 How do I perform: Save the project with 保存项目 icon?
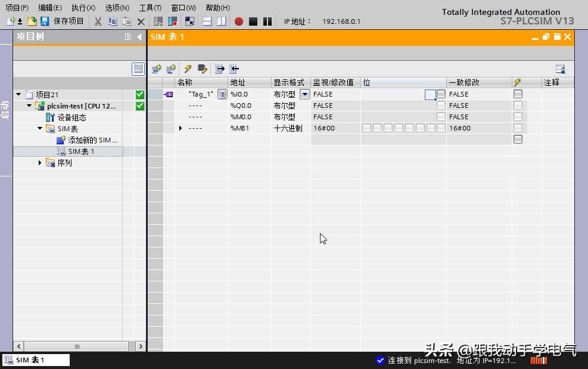coord(45,21)
